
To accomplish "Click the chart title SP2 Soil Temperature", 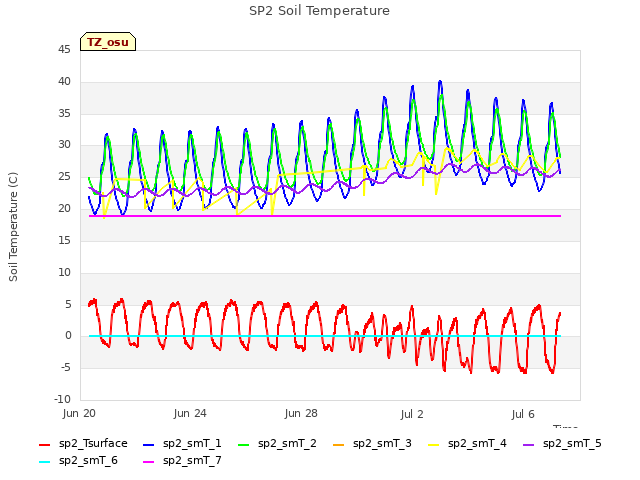I will (x=319, y=11).
